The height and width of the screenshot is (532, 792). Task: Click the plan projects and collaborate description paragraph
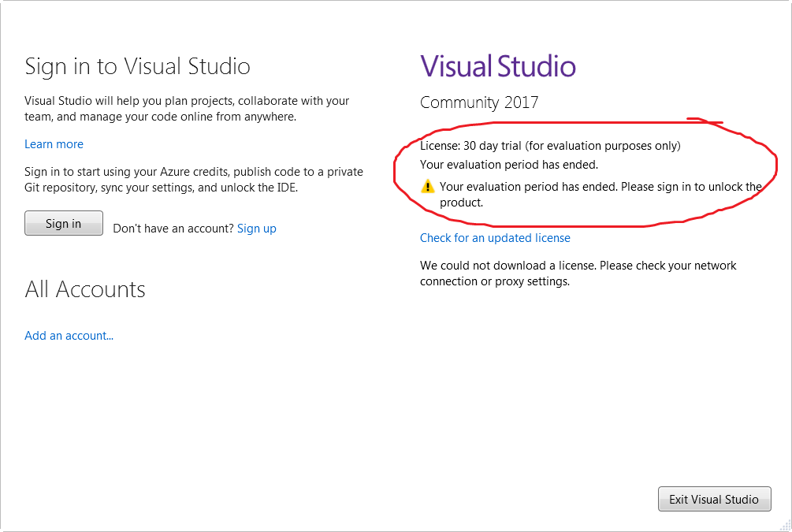point(187,109)
